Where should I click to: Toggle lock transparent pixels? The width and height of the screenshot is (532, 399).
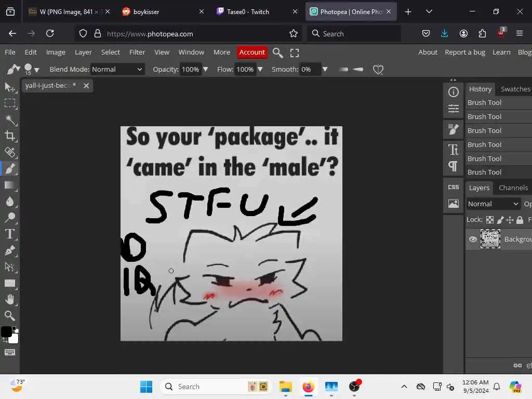tap(489, 220)
